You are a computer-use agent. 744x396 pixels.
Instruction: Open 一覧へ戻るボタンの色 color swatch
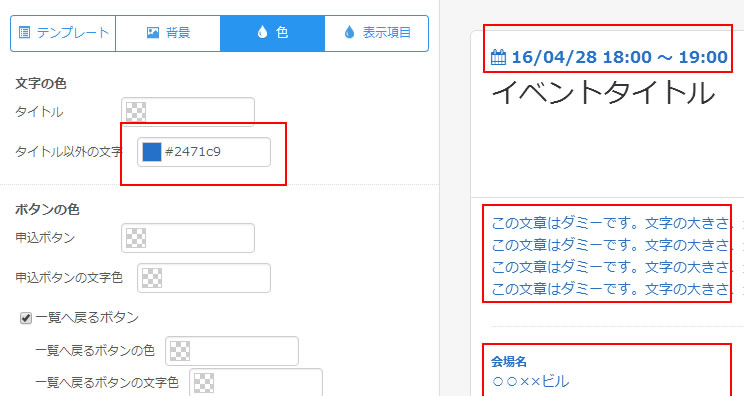coord(180,351)
